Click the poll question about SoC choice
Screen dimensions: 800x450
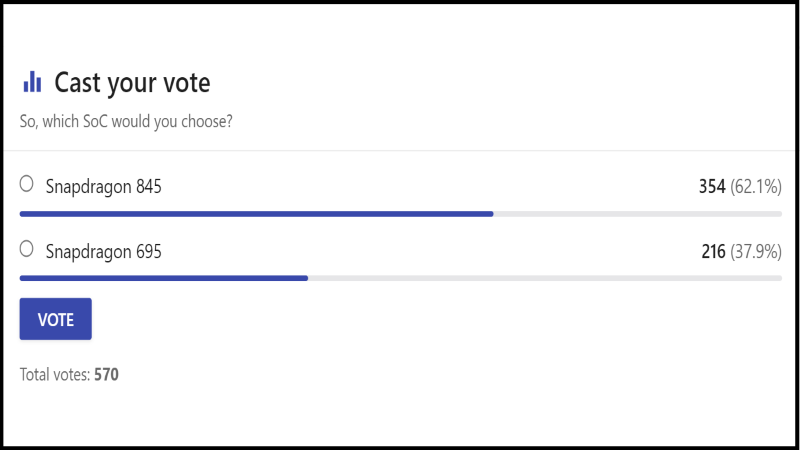pos(127,123)
